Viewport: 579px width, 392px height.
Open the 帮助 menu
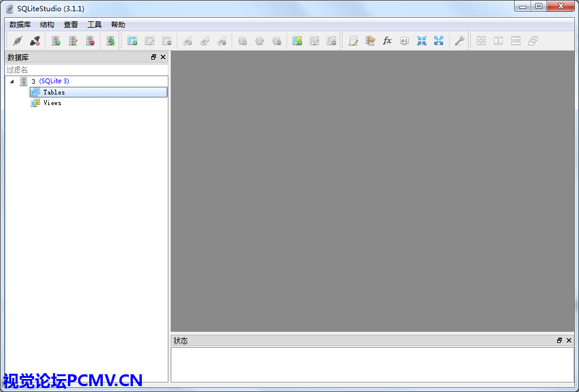click(118, 25)
